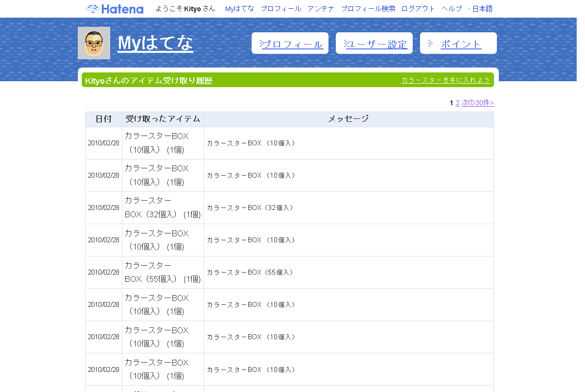Follow the カラースターを手に入れよう link
This screenshot has height=392, width=585.
coord(445,80)
